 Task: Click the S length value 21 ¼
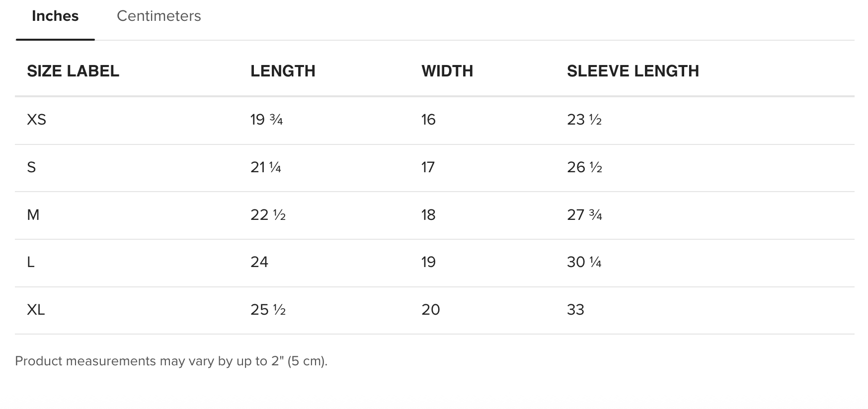(266, 167)
